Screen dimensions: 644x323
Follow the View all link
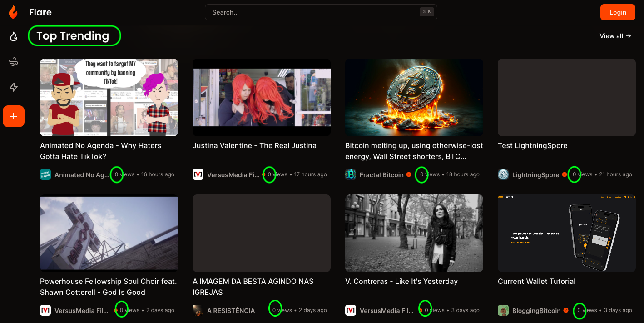(615, 36)
